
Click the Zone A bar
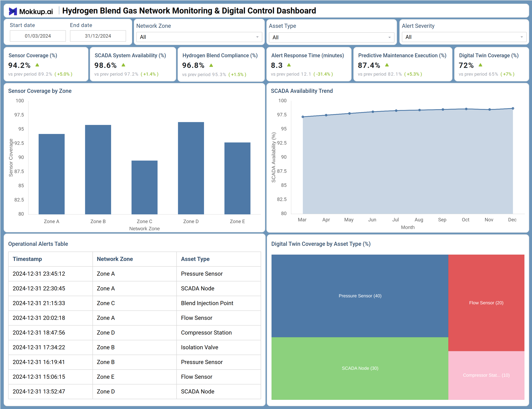(x=52, y=174)
